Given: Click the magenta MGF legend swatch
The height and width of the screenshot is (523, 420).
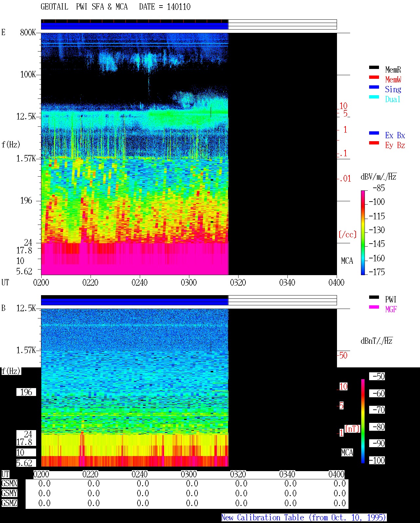Looking at the screenshot, I should (x=374, y=307).
